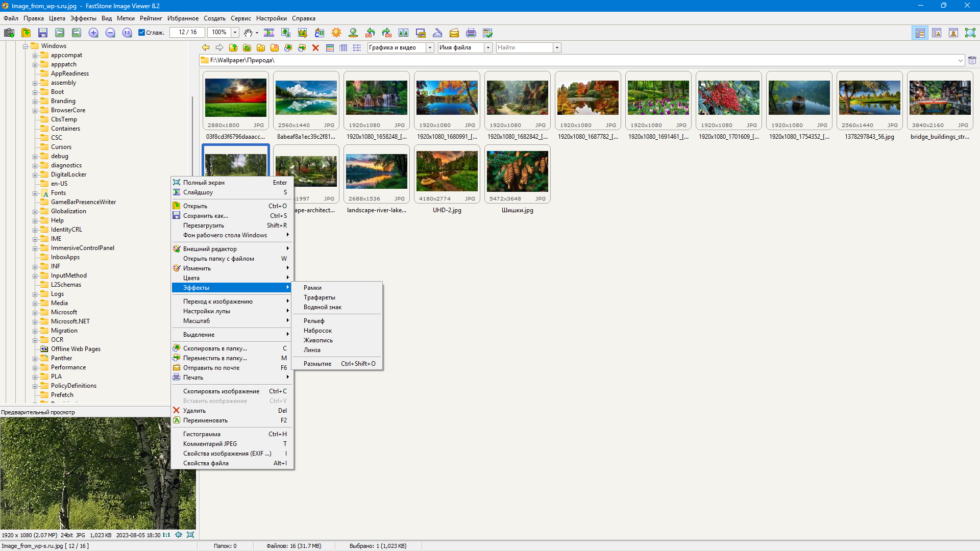Click the crop tool toolbar icon
Viewport: 980px width, 551px height.
click(303, 33)
